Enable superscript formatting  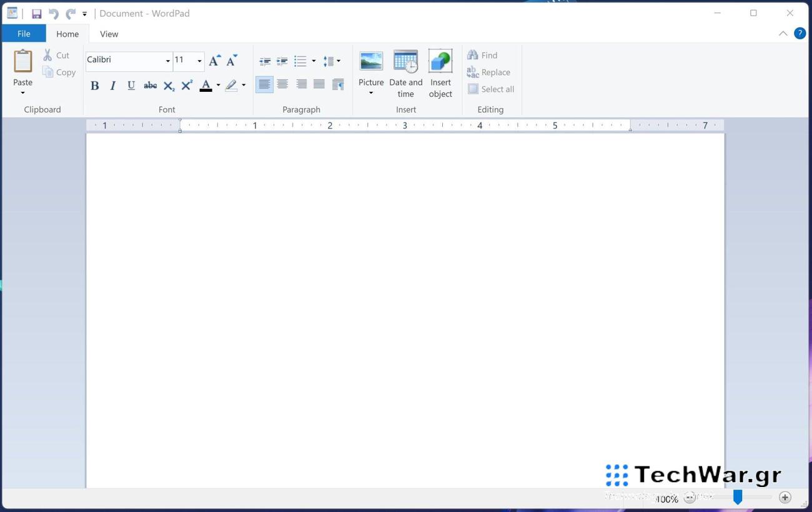tap(186, 84)
